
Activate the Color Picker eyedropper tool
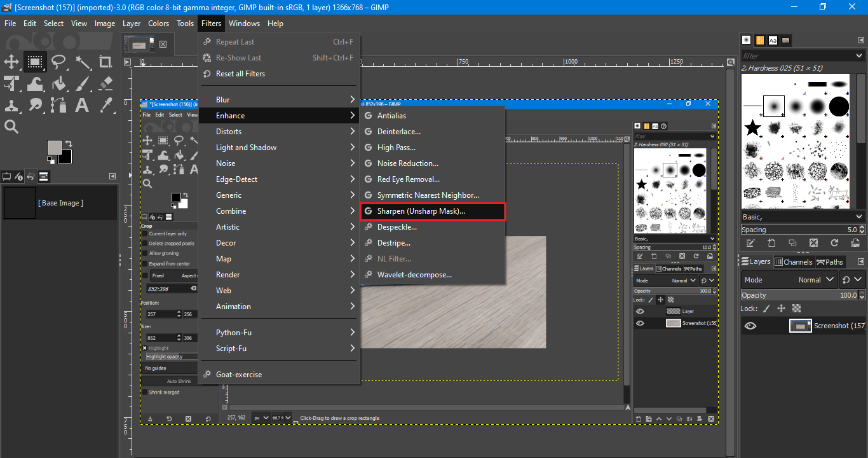coord(106,105)
